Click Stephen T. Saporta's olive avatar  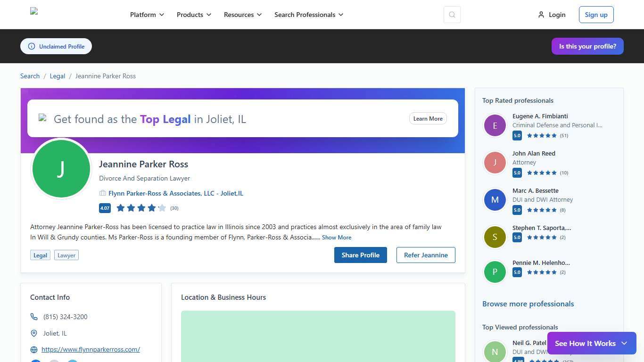pos(495,237)
